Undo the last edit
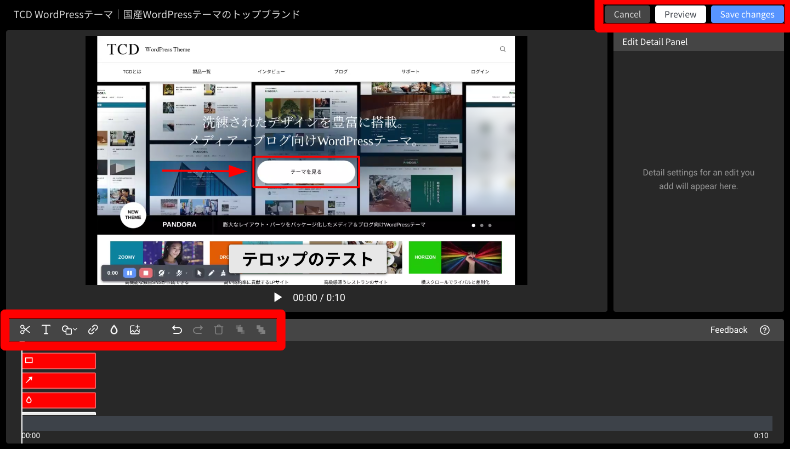This screenshot has height=449, width=790. (176, 330)
